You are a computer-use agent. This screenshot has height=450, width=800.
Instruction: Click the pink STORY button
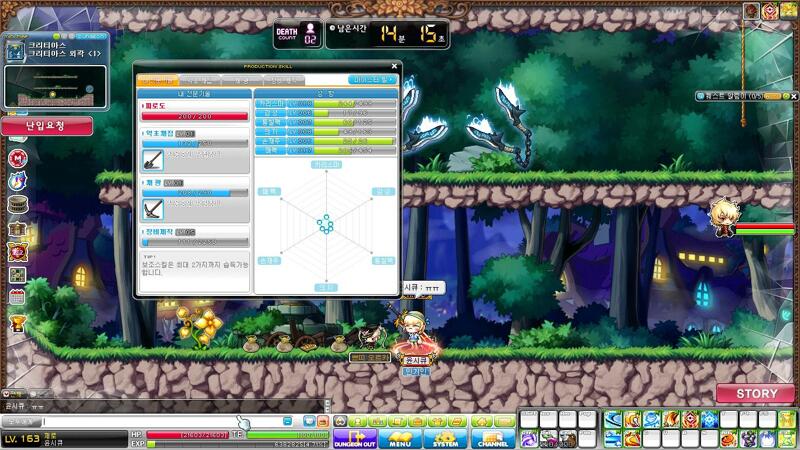tap(756, 393)
